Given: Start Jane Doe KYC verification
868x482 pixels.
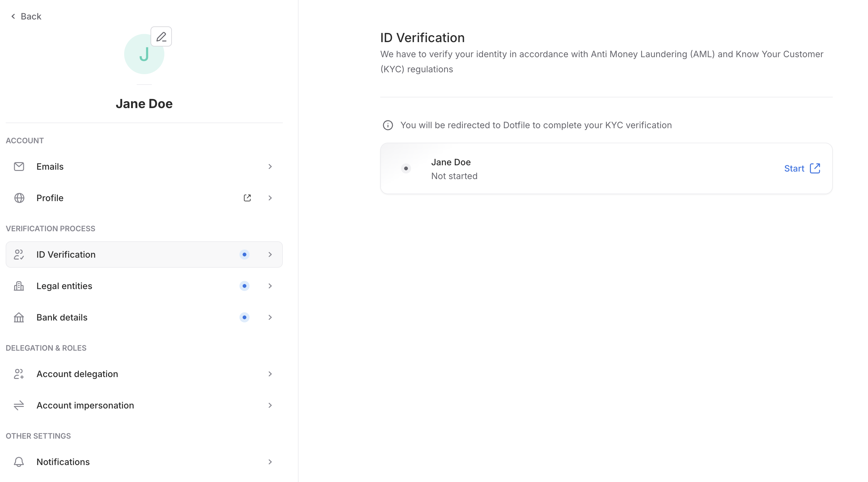Looking at the screenshot, I should tap(802, 168).
